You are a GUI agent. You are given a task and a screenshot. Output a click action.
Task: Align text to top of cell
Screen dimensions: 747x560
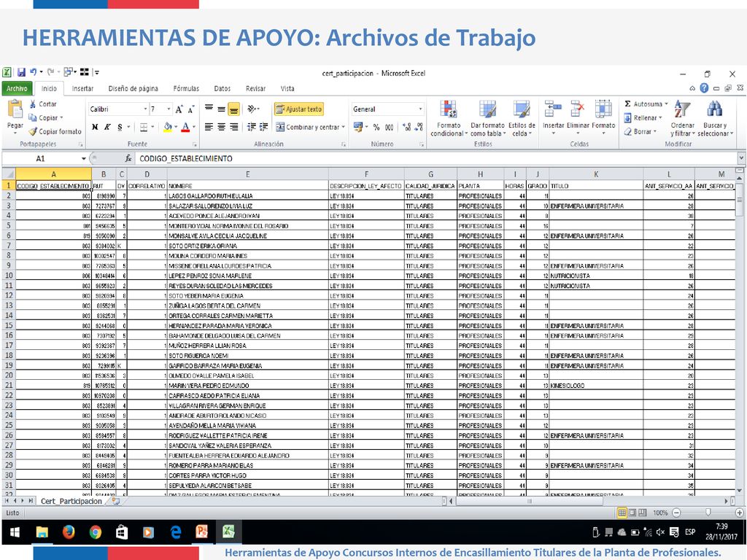[209, 109]
